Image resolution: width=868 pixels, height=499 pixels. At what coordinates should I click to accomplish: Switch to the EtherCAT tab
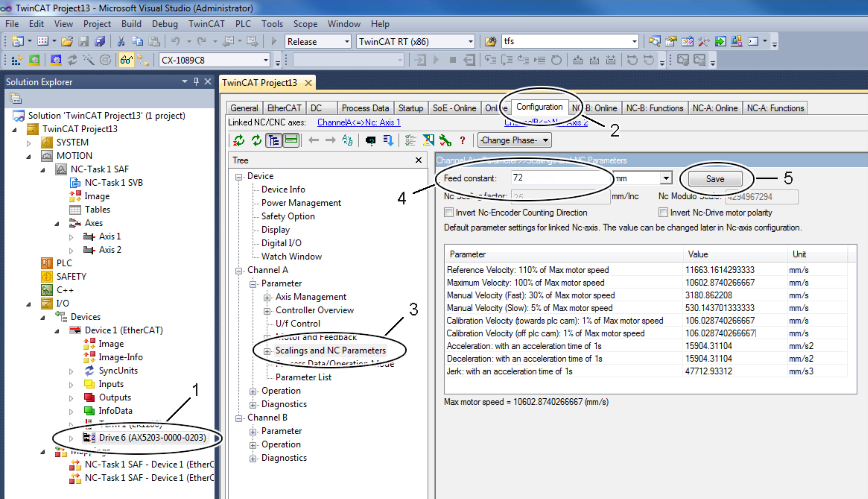(284, 108)
